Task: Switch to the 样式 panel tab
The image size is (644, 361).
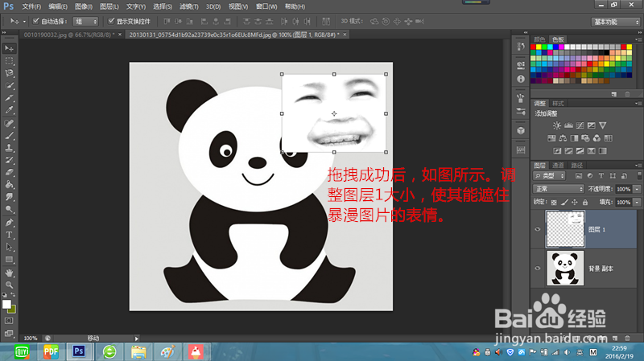Action: pyautogui.click(x=558, y=104)
